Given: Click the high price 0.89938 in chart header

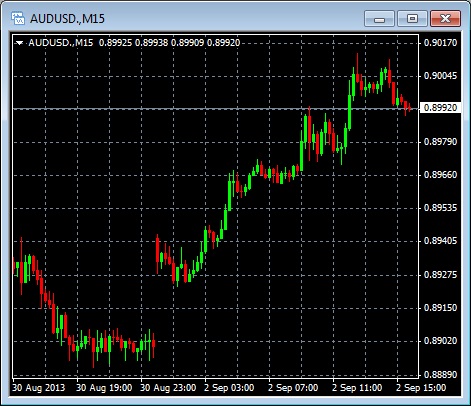Looking at the screenshot, I should 151,43.
